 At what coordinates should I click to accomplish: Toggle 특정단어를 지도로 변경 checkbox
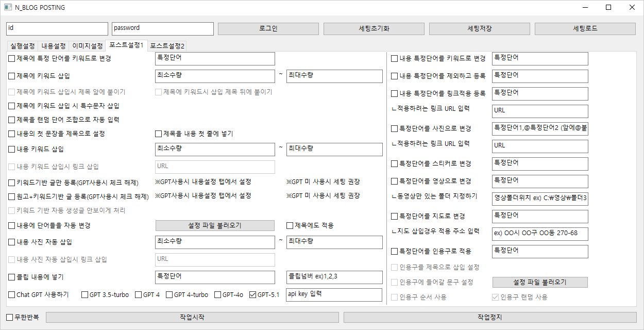(395, 216)
